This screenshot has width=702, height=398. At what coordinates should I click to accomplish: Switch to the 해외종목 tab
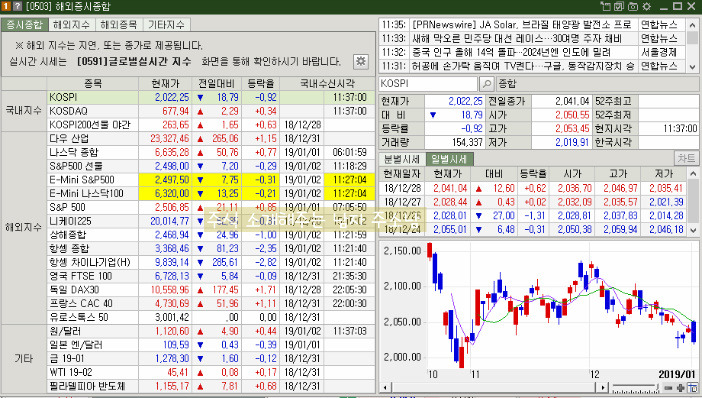point(119,24)
